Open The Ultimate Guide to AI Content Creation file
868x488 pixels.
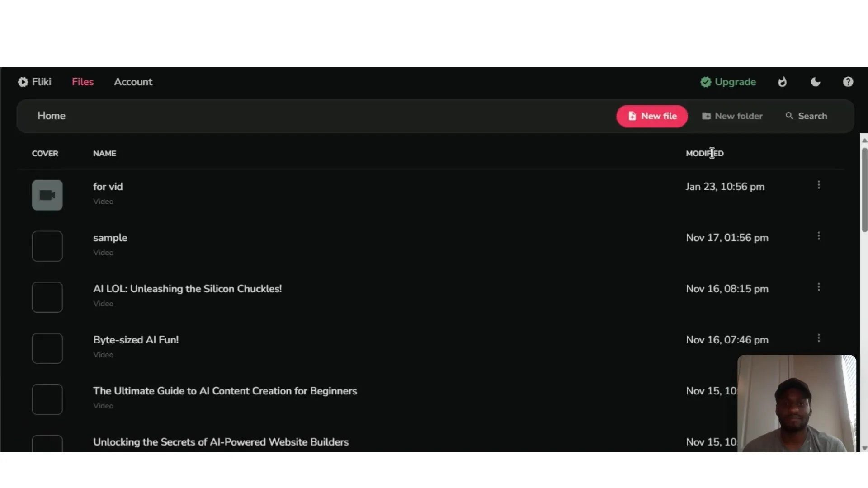click(x=225, y=391)
